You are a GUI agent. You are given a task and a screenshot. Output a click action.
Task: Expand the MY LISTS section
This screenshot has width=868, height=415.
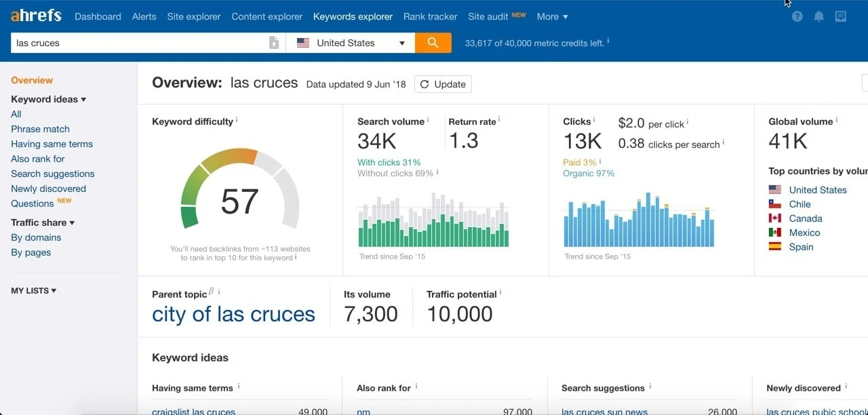click(34, 290)
